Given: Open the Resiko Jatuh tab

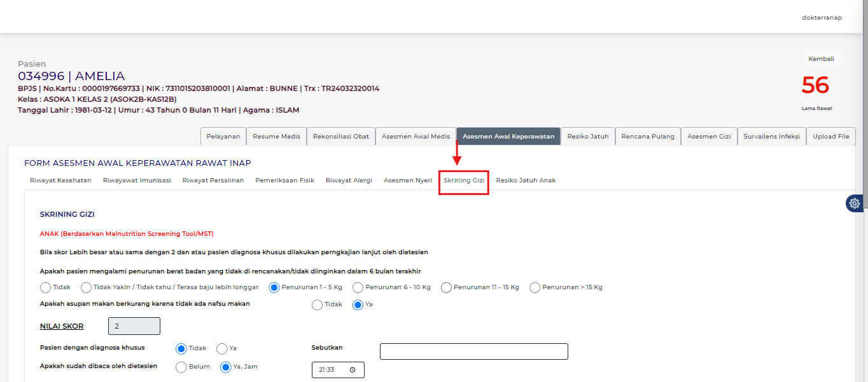Looking at the screenshot, I should click(587, 137).
